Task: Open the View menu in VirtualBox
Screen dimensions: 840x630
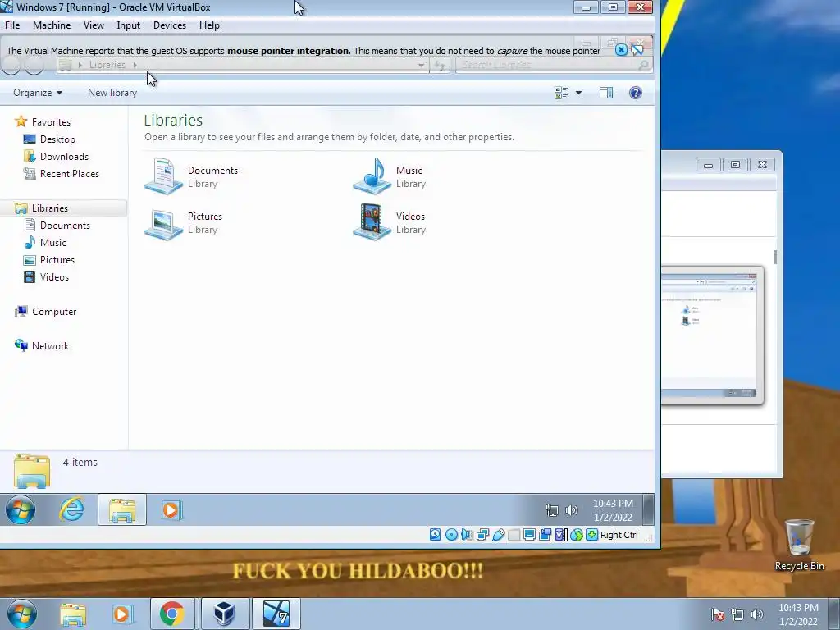Action: 94,25
